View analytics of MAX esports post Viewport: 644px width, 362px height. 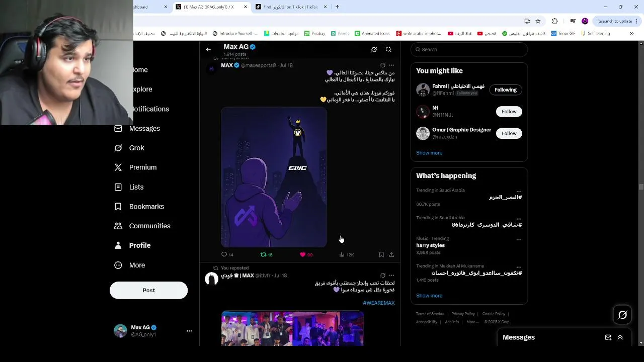[347, 255]
